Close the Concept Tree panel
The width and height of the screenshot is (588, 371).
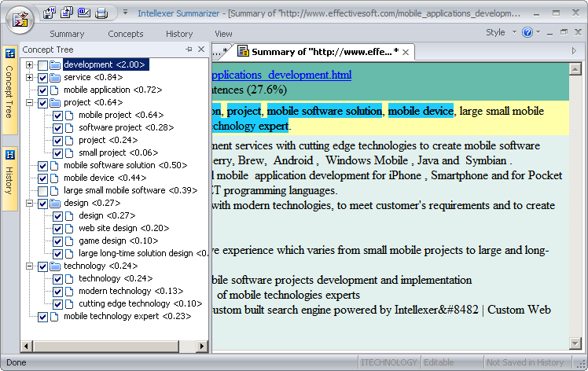pos(201,50)
